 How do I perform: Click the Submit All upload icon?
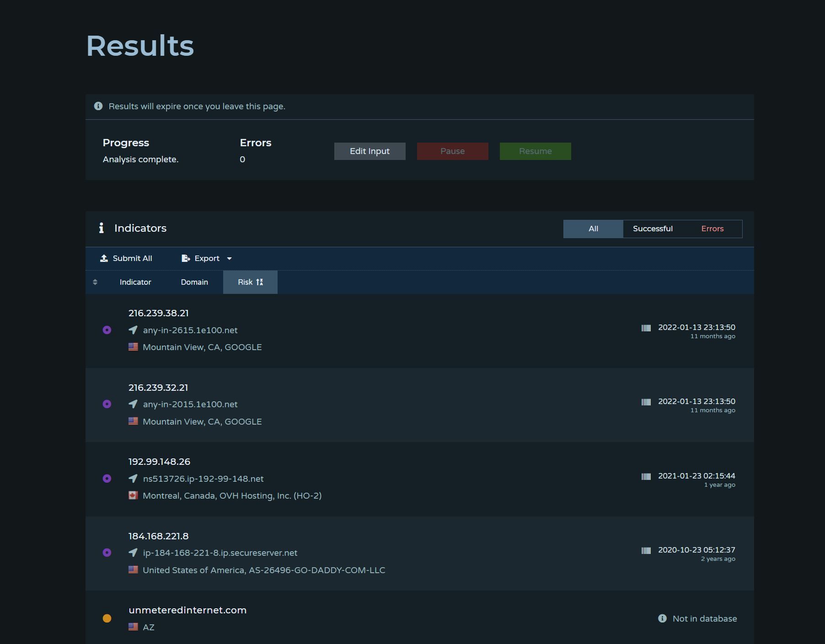104,258
